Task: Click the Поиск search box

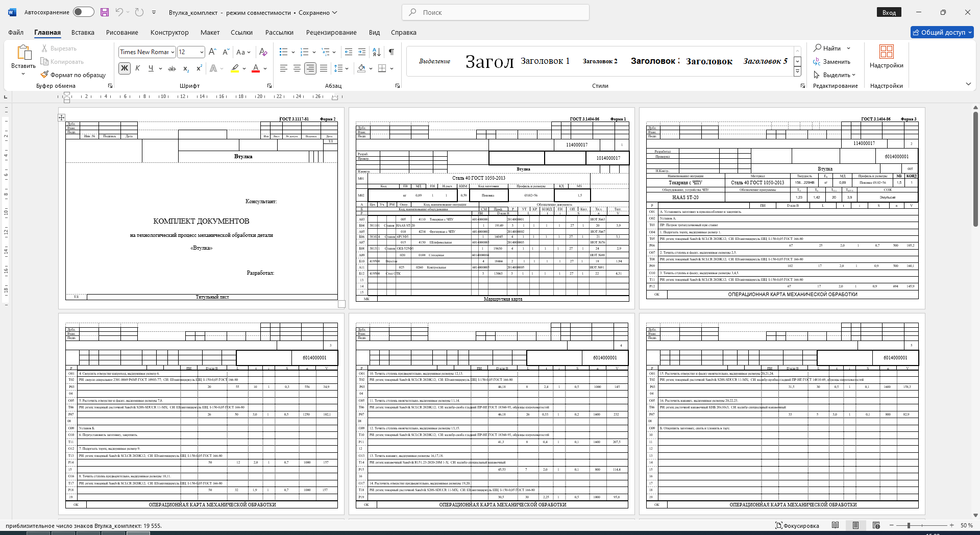Action: 496,12
